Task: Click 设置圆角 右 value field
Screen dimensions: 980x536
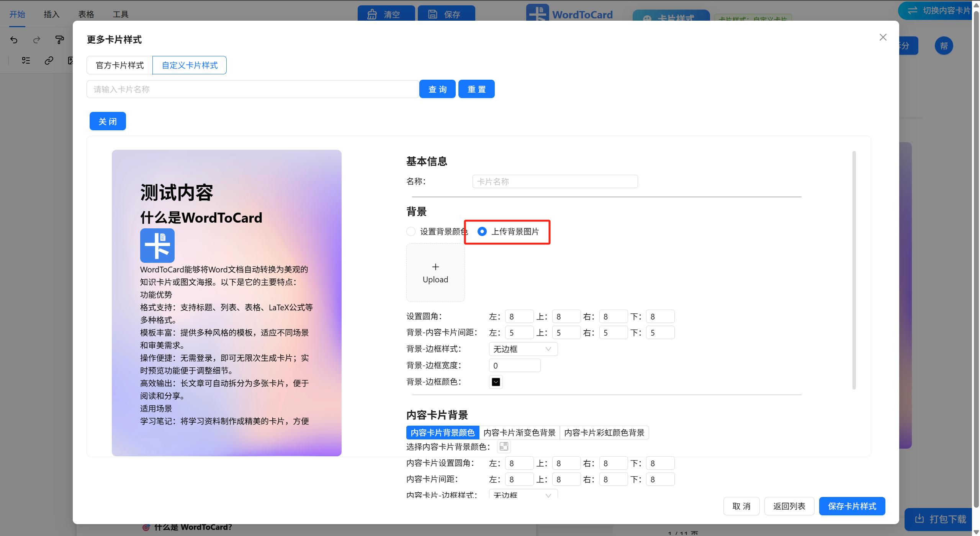Action: click(x=613, y=316)
